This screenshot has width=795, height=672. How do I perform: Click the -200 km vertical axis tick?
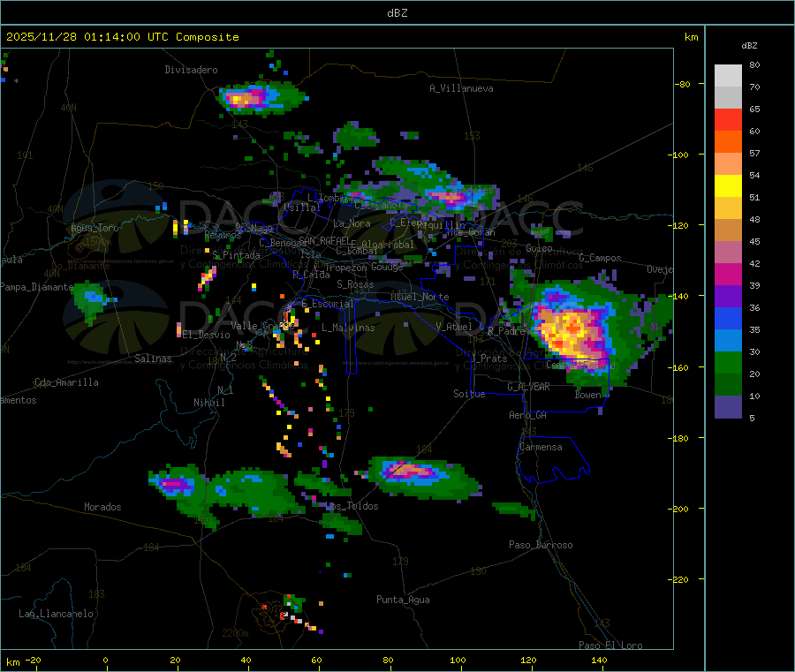[x=681, y=509]
